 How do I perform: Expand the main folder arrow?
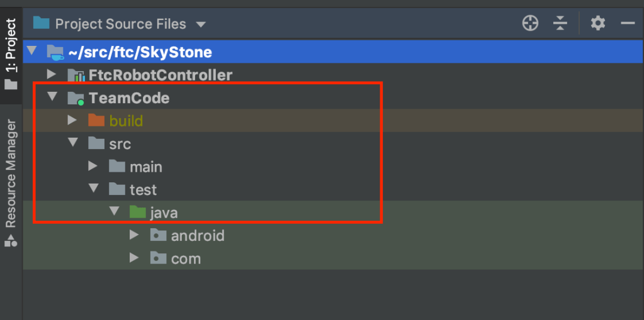click(93, 166)
